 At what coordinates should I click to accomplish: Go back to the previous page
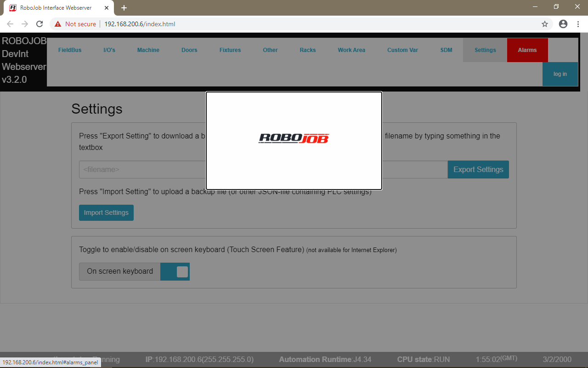(x=10, y=24)
